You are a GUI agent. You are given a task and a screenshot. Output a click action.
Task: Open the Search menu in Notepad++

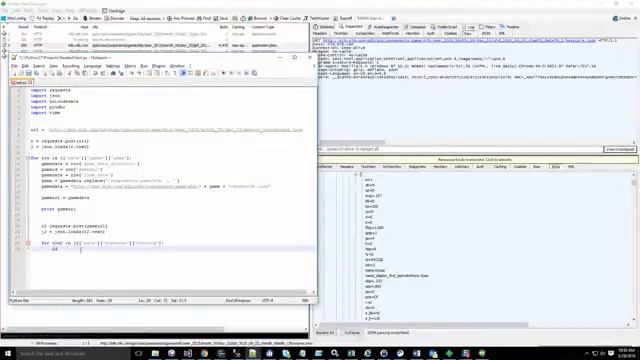tap(39, 66)
